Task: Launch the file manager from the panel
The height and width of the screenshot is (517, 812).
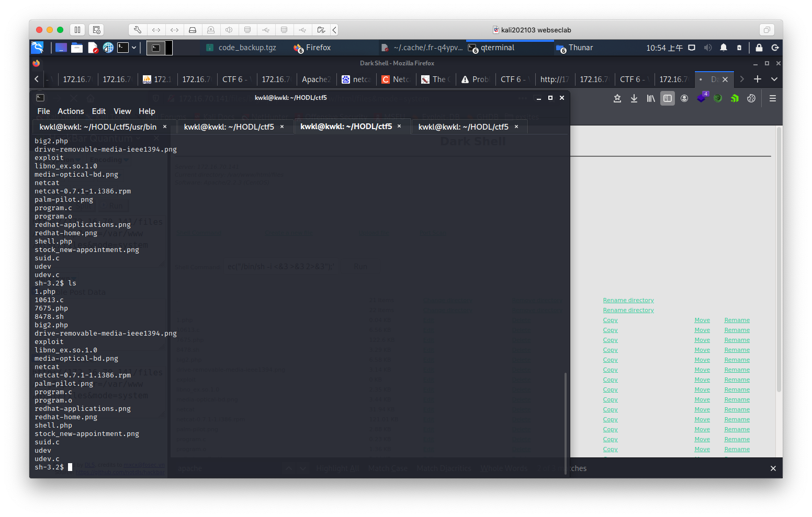Action: tap(77, 48)
